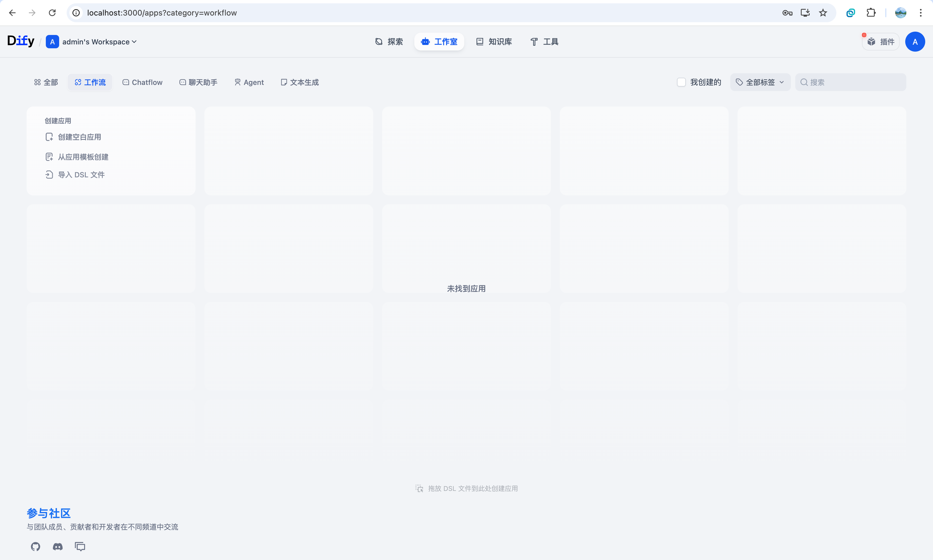Image resolution: width=933 pixels, height=560 pixels.
Task: Open the Chrome three-dot menu
Action: 921,13
